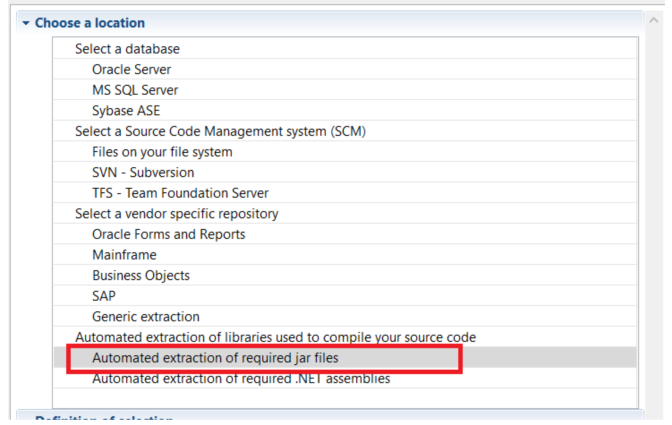Choose Automated extraction of required .NET assemblies

click(x=241, y=379)
